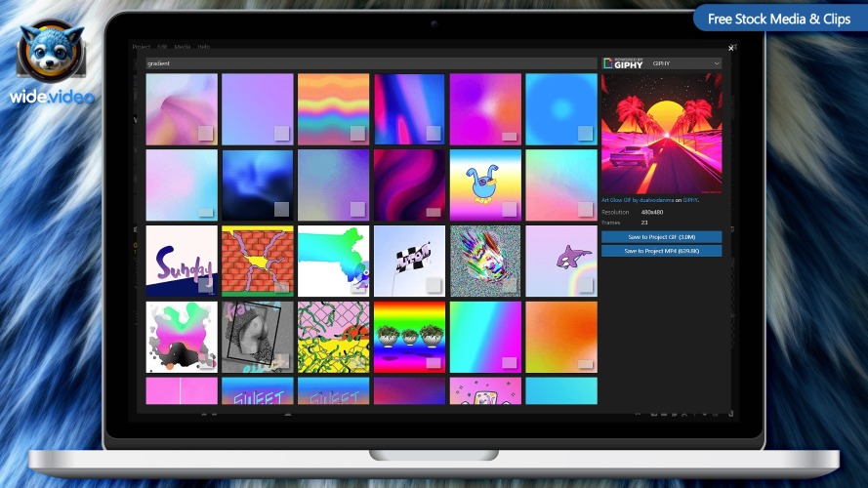Select the purple orca rainbow thumbnail
The image size is (868, 488).
click(561, 262)
